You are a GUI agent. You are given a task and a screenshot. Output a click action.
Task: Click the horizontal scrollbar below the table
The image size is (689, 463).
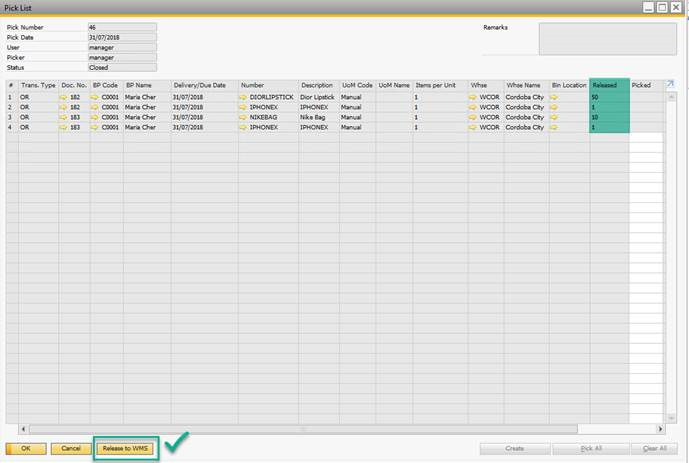click(x=330, y=429)
